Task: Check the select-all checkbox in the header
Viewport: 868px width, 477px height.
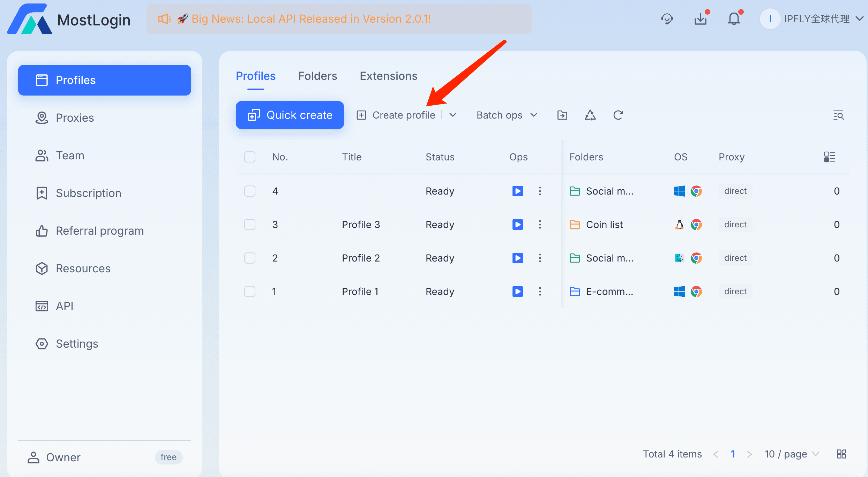Action: tap(250, 157)
